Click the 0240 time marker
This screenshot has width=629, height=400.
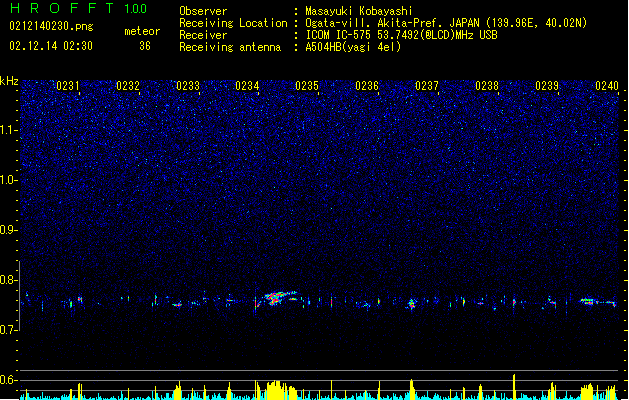click(607, 86)
